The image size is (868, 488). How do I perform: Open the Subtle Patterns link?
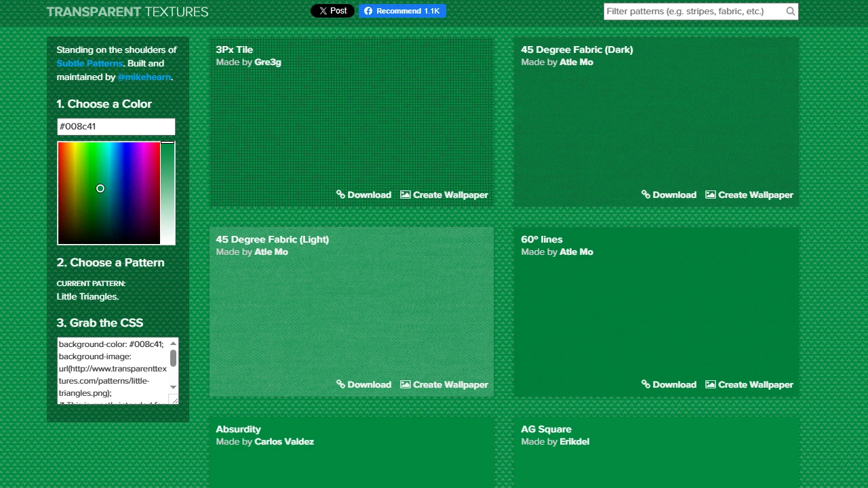click(x=90, y=63)
